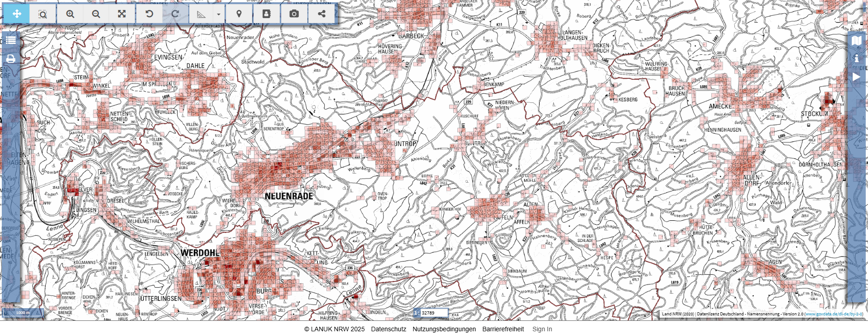The height and width of the screenshot is (334, 868).
Task: Expand the layer list panel on left
Action: pyautogui.click(x=11, y=40)
